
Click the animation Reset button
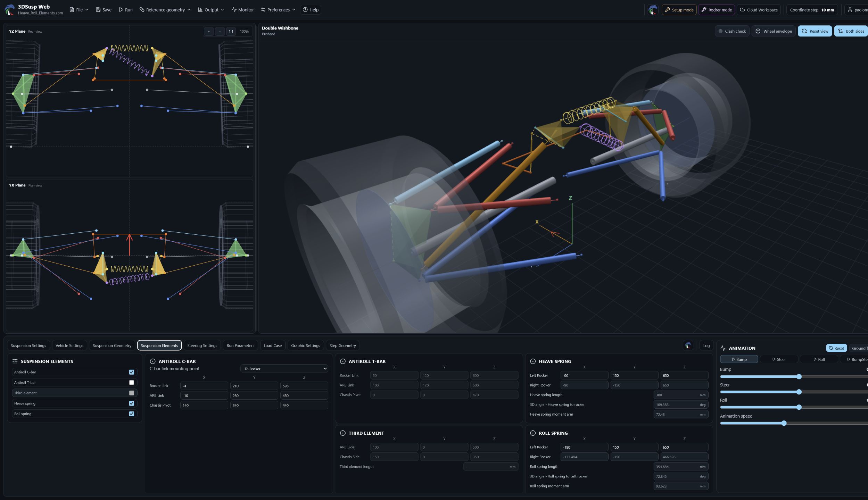[x=836, y=348]
